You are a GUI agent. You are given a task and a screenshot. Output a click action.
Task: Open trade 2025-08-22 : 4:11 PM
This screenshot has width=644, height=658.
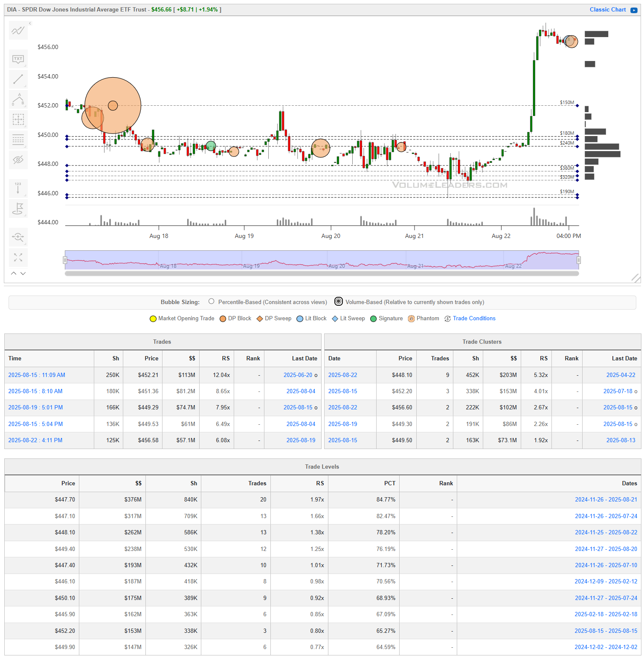point(35,440)
